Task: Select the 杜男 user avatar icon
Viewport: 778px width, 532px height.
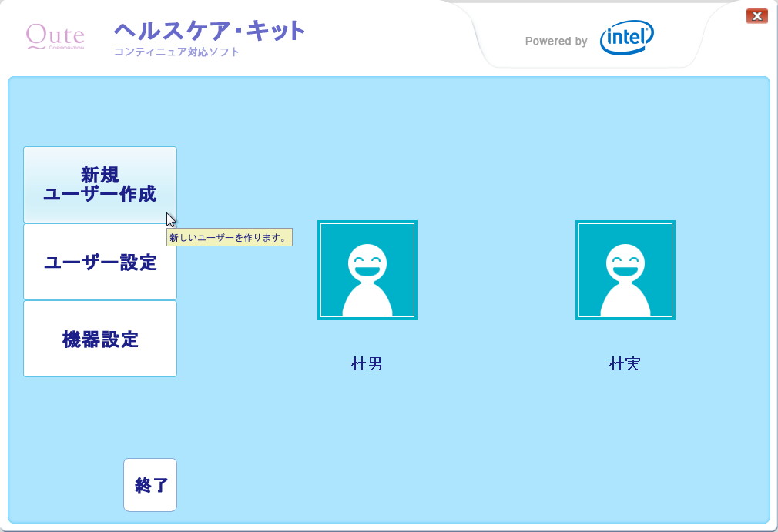Action: click(x=367, y=270)
